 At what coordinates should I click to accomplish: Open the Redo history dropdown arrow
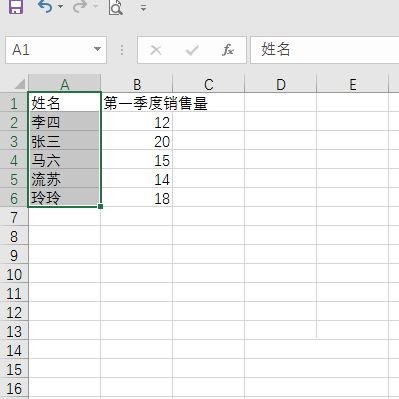95,6
